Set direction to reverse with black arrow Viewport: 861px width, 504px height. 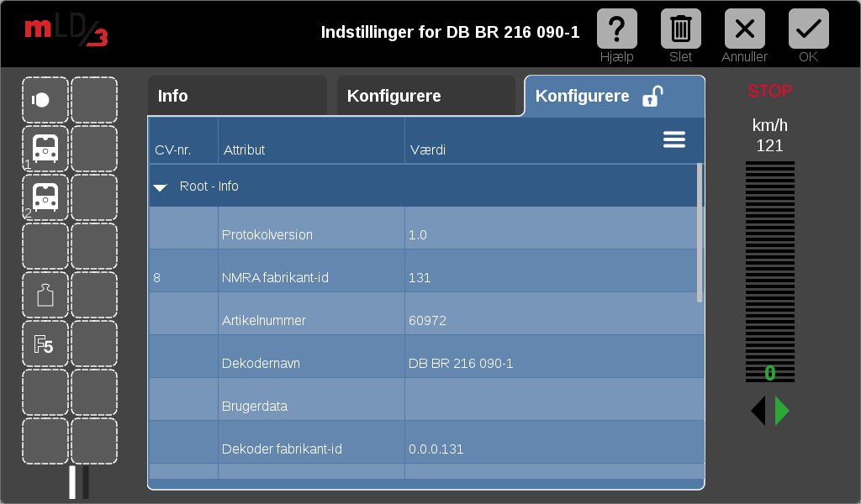[x=758, y=411]
